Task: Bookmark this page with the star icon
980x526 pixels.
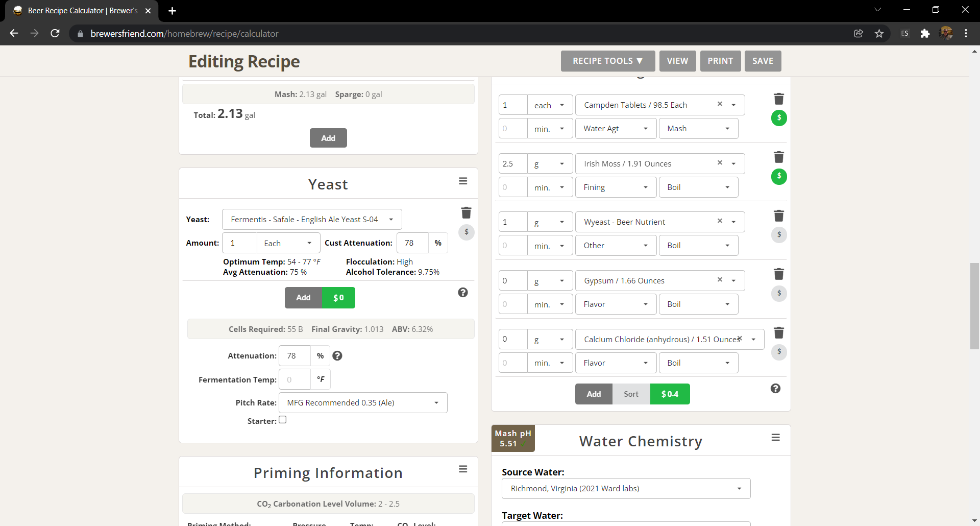Action: (879, 34)
